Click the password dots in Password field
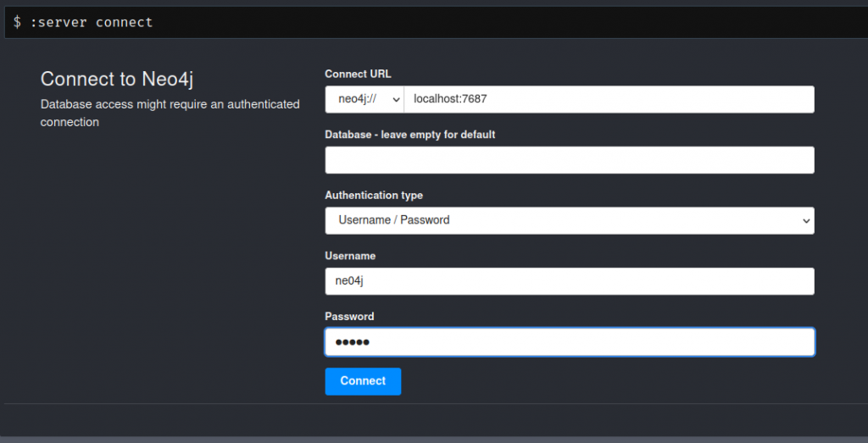868x443 pixels. [x=352, y=342]
